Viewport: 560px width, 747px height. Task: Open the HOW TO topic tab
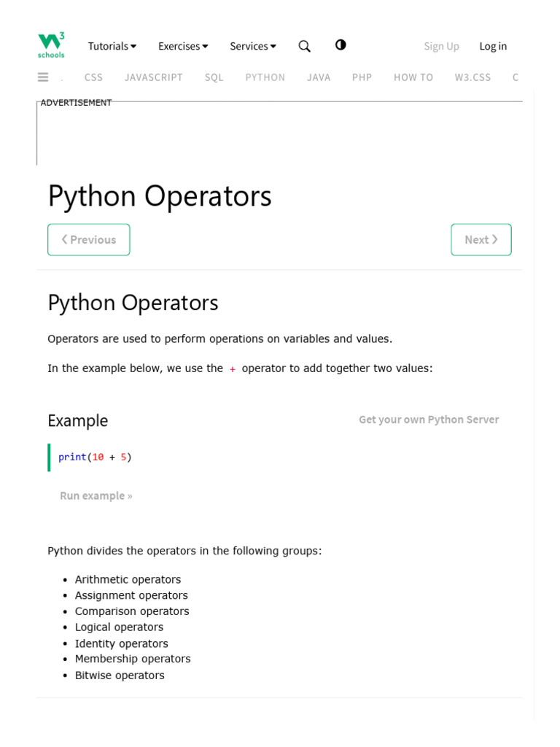[413, 77]
